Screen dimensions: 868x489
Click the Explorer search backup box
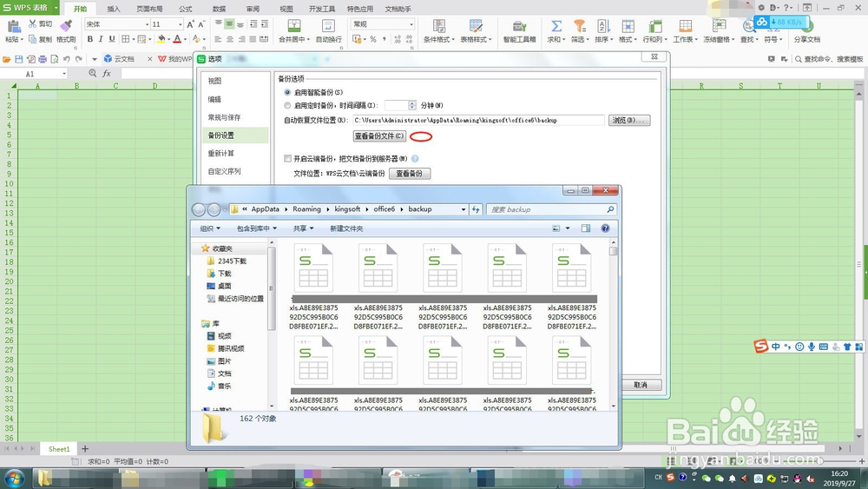coord(551,209)
